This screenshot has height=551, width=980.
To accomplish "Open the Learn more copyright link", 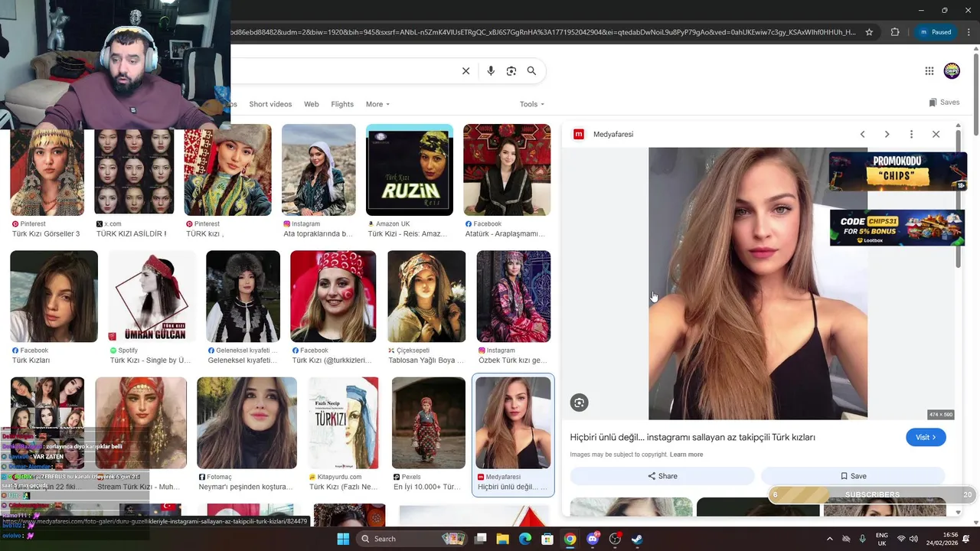I will pyautogui.click(x=686, y=455).
